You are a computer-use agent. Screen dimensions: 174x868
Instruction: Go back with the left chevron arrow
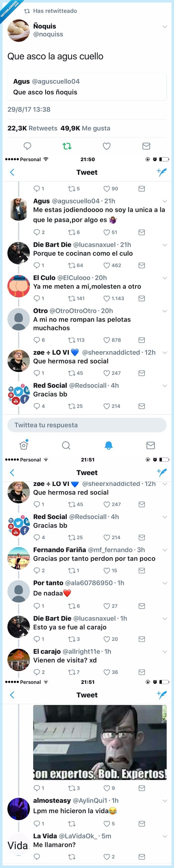click(12, 172)
